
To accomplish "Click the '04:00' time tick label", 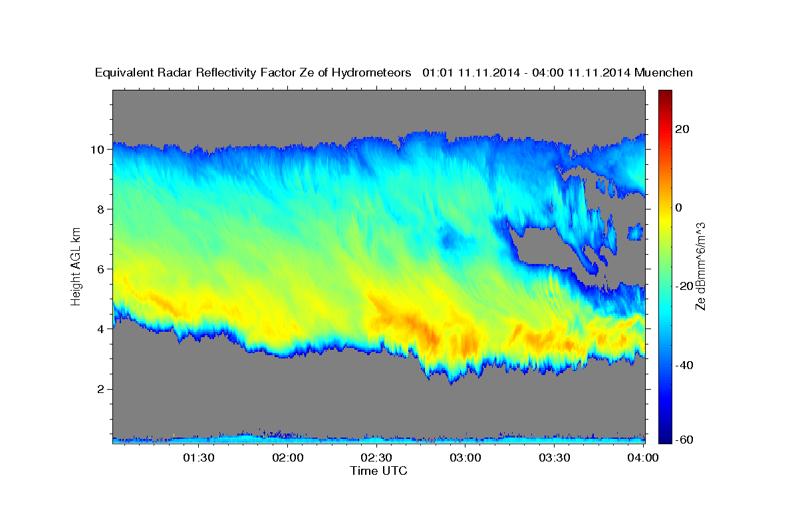I will [x=644, y=458].
